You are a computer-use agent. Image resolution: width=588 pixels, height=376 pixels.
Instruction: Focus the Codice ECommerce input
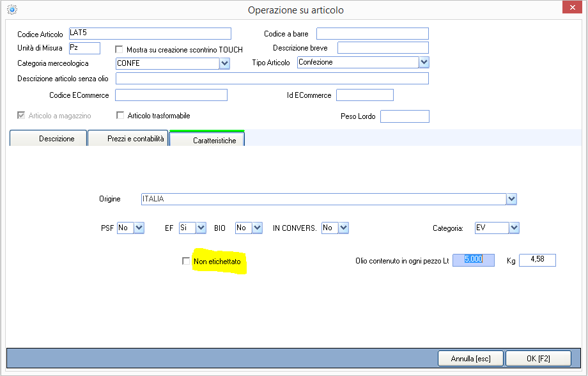(x=171, y=95)
